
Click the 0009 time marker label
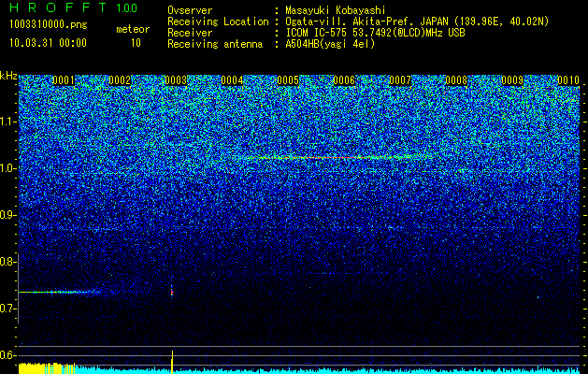512,80
